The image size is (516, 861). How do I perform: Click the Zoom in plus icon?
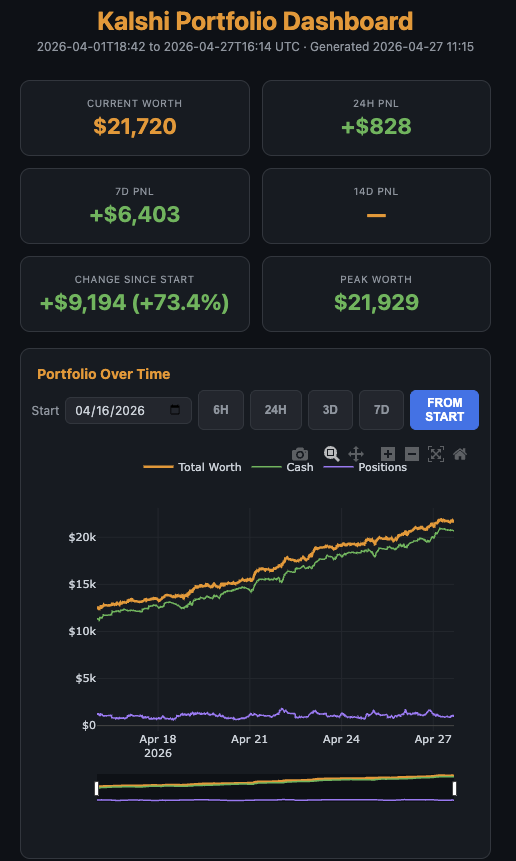pos(388,454)
